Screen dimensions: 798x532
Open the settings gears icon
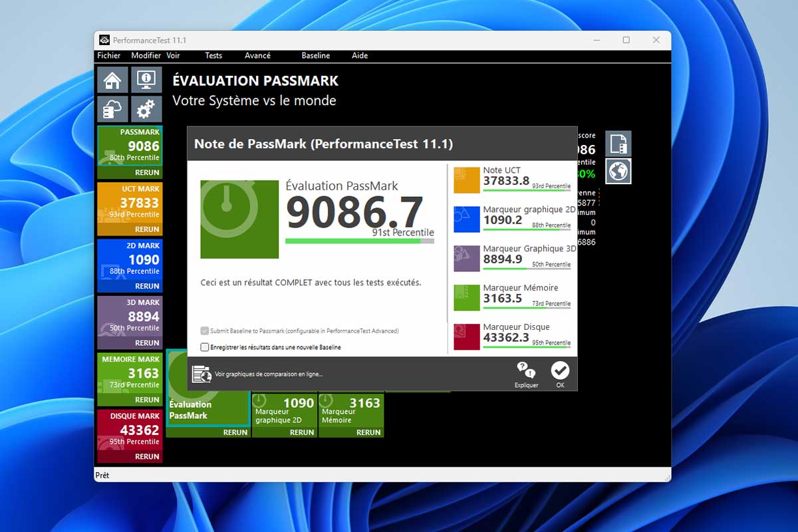[146, 109]
